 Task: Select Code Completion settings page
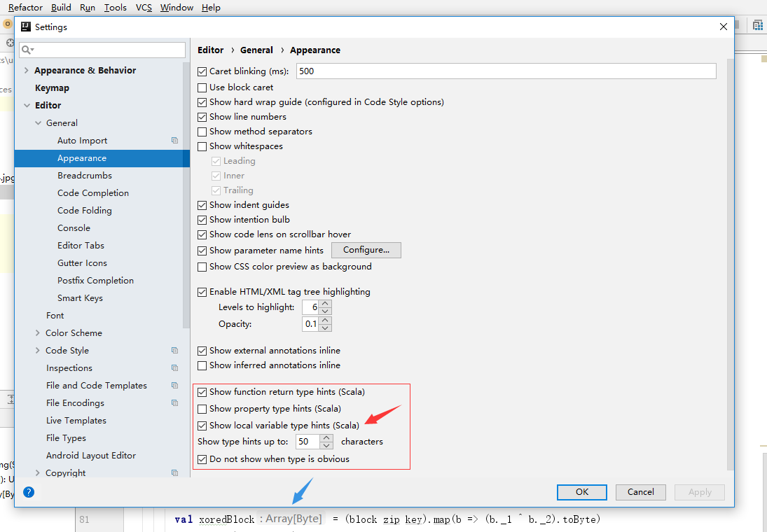pos(93,193)
